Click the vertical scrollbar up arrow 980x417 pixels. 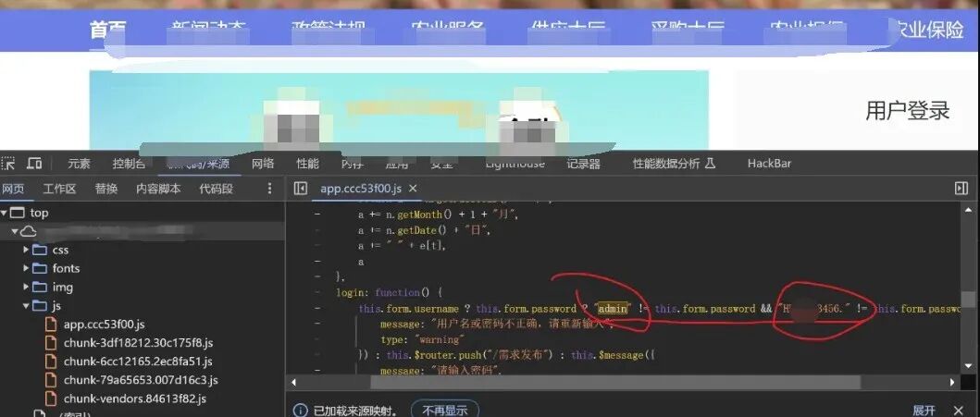[x=970, y=211]
